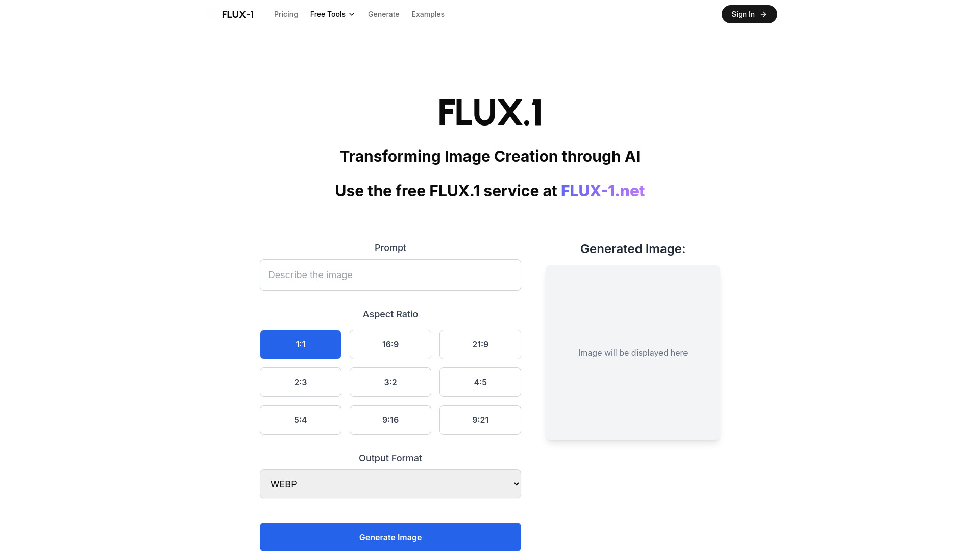Click the Prompt input field
The image size is (980, 551).
[x=390, y=275]
